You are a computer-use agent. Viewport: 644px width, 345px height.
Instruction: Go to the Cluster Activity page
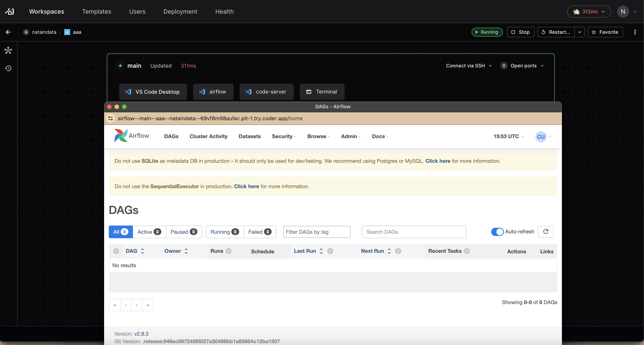pos(208,136)
